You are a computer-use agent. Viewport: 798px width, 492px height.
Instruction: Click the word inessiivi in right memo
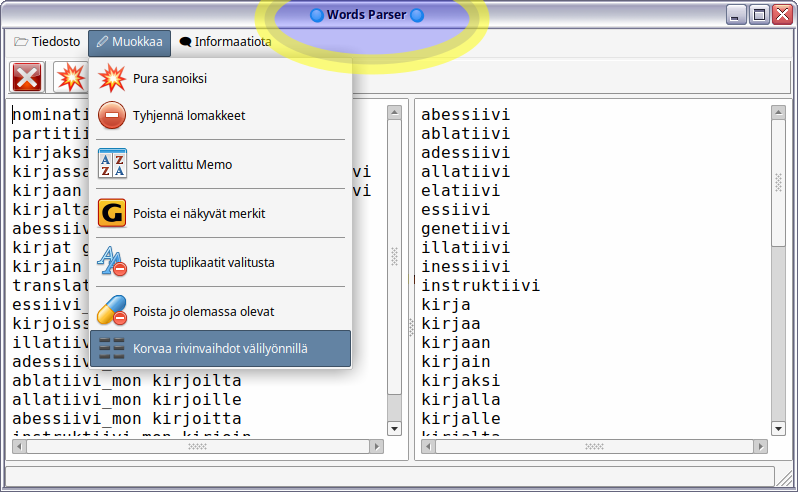click(x=465, y=267)
